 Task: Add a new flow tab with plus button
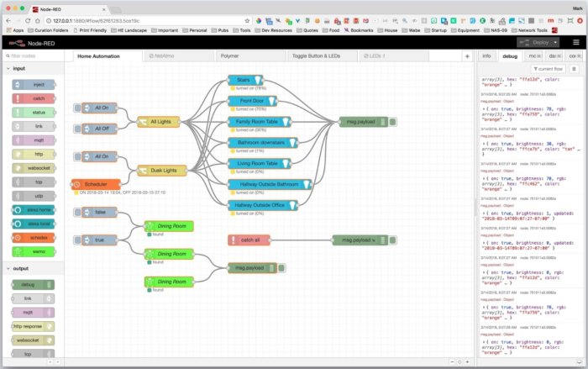[x=467, y=55]
